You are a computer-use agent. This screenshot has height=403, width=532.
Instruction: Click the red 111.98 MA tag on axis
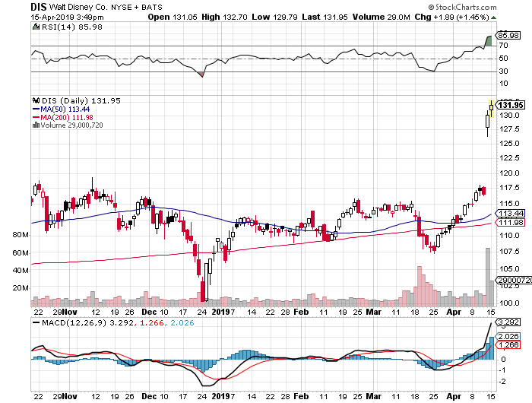click(x=510, y=222)
